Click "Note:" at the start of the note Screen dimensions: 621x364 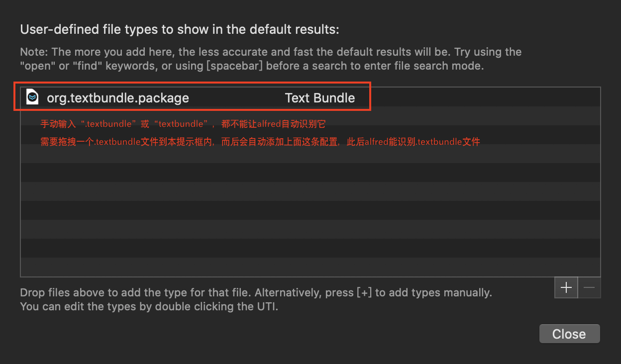pyautogui.click(x=34, y=52)
